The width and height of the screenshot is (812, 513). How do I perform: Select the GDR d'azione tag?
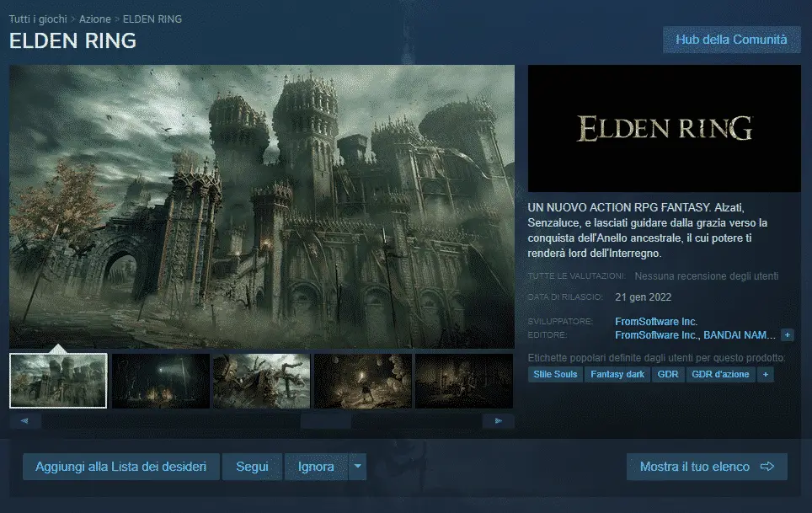[720, 374]
